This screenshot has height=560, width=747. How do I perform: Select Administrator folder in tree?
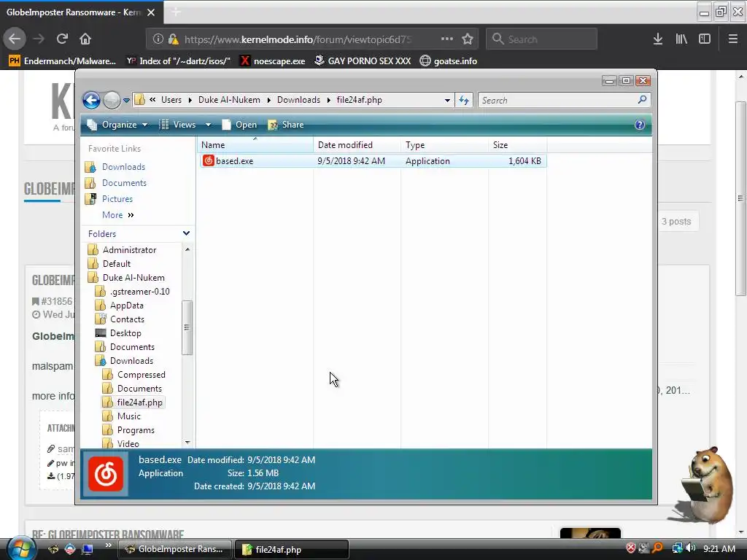129,250
